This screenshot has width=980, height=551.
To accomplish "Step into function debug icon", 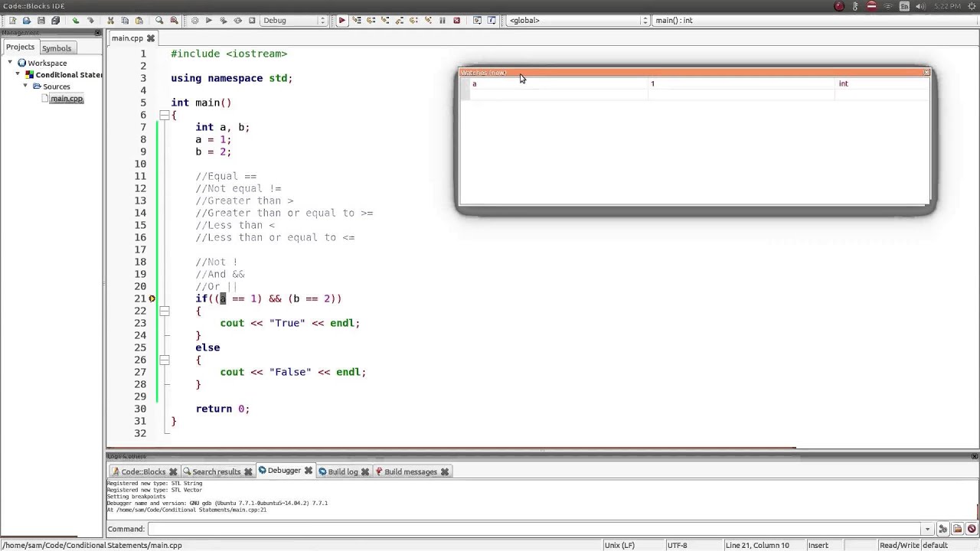I will tap(385, 20).
